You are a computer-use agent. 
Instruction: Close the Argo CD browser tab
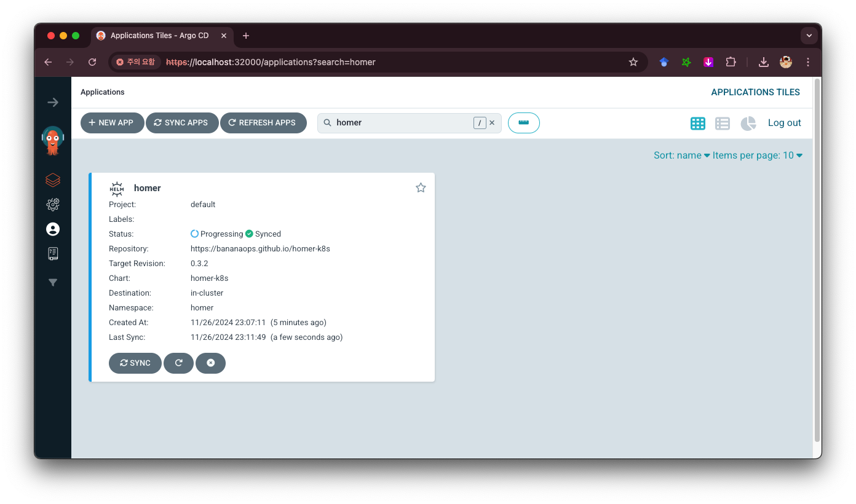224,36
